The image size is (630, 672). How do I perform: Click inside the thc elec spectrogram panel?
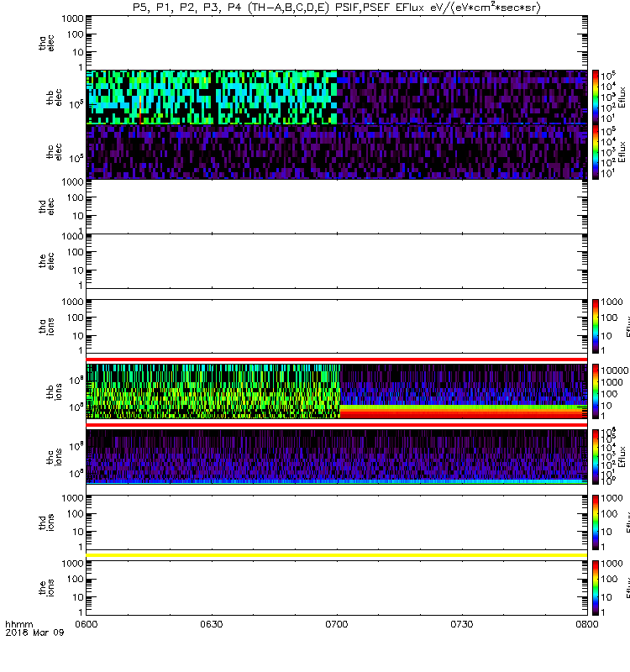coord(337,152)
